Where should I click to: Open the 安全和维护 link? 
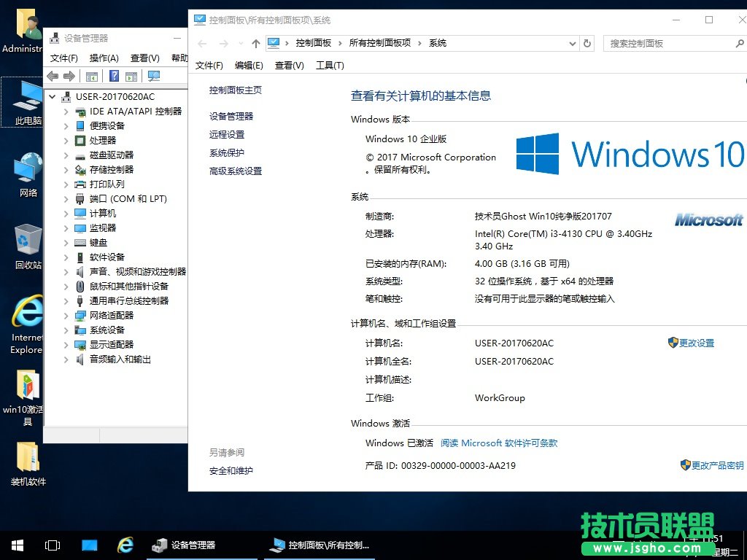[x=231, y=471]
